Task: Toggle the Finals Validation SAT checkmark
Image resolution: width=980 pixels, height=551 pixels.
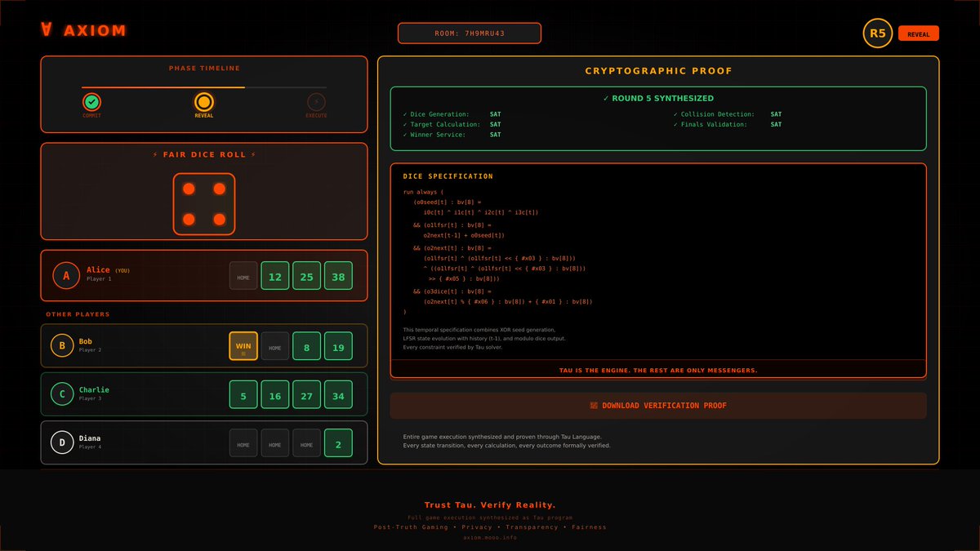Action: (x=677, y=124)
